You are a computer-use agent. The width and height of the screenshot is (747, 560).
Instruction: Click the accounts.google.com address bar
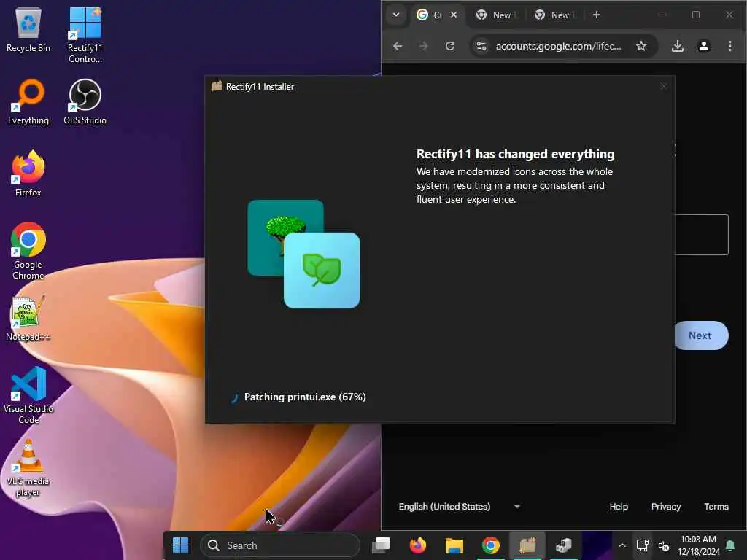(x=558, y=46)
